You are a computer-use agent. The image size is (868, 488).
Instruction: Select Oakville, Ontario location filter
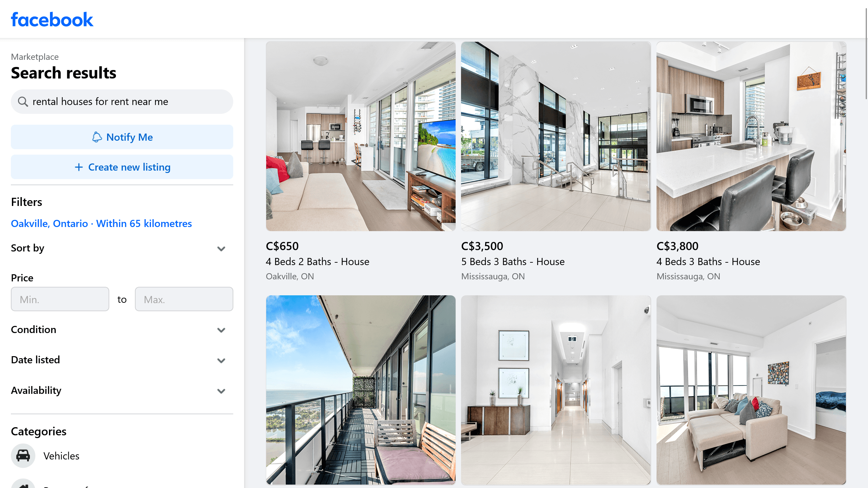tap(101, 223)
